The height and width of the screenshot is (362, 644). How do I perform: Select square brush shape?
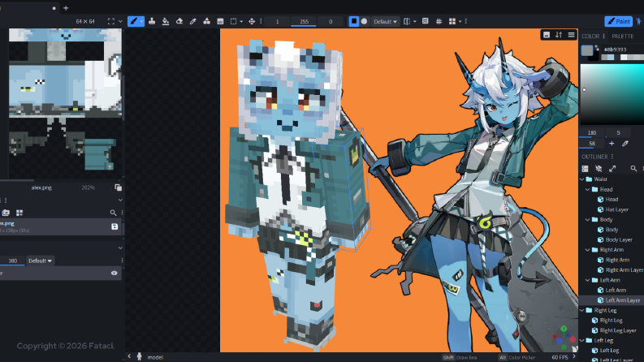(354, 21)
